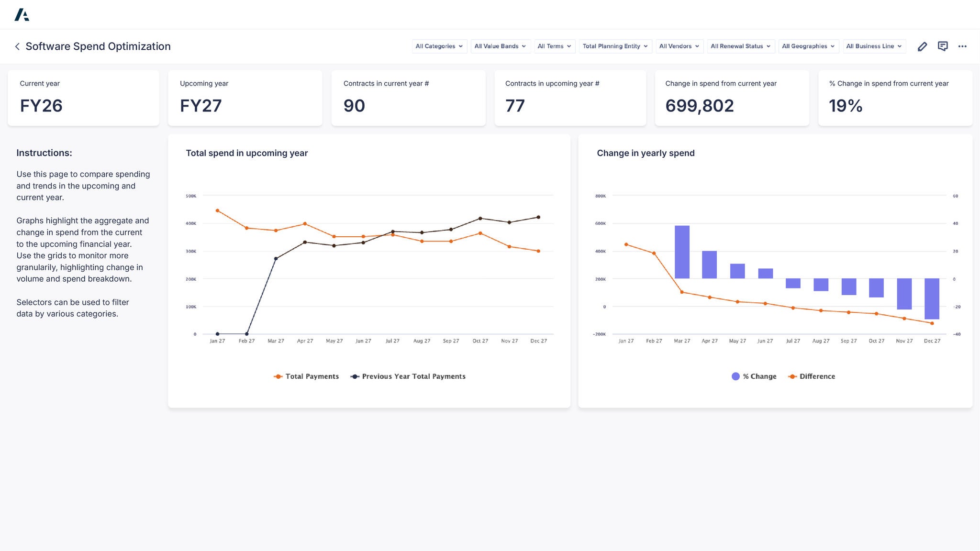Expand the All Value Bands selector
980x551 pixels.
pyautogui.click(x=500, y=46)
